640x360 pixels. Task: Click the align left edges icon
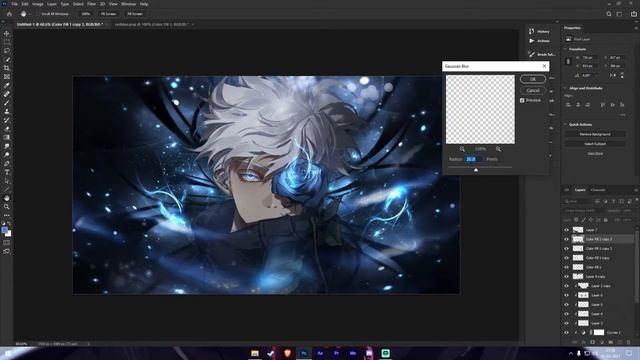(568, 105)
